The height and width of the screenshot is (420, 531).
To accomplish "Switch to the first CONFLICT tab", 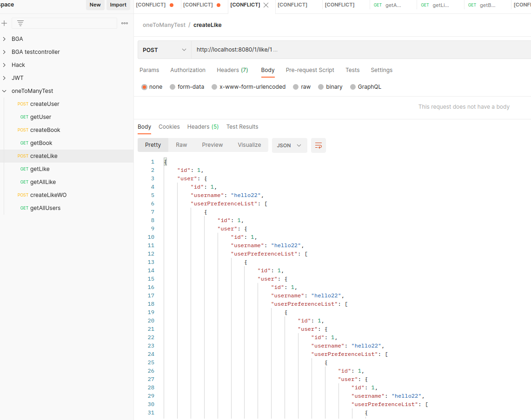I will pos(155,5).
